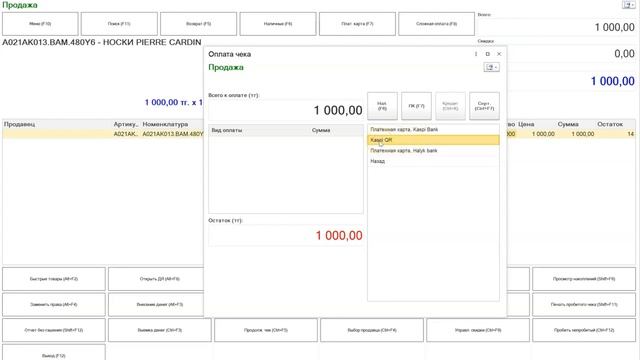
Task: Click the Всего total field showing 1 000,00
Action: pos(557,27)
